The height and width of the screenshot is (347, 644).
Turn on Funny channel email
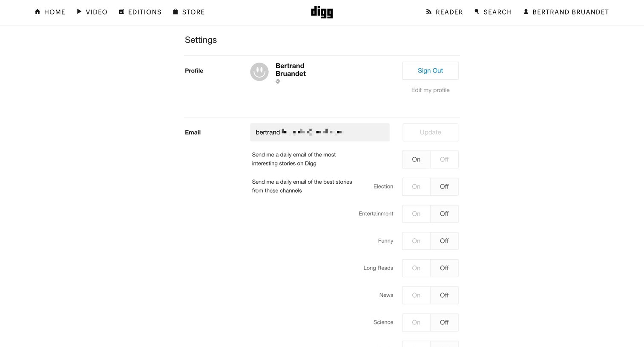416,241
